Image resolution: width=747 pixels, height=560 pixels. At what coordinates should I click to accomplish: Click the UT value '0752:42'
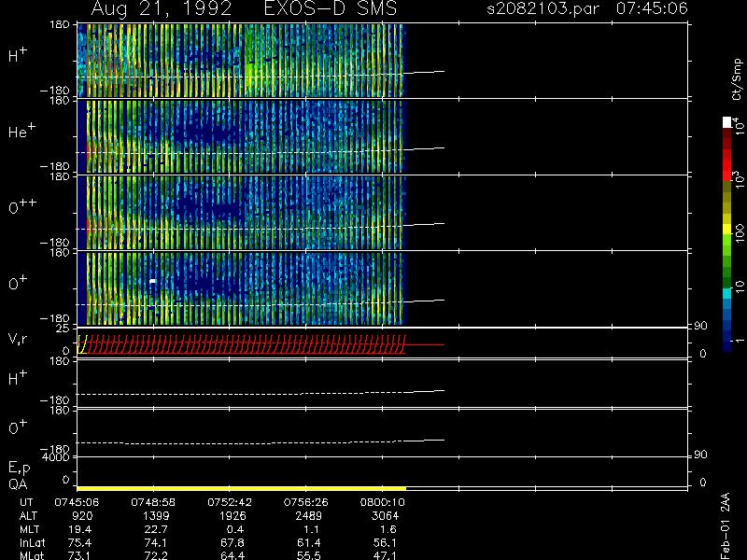click(x=229, y=502)
